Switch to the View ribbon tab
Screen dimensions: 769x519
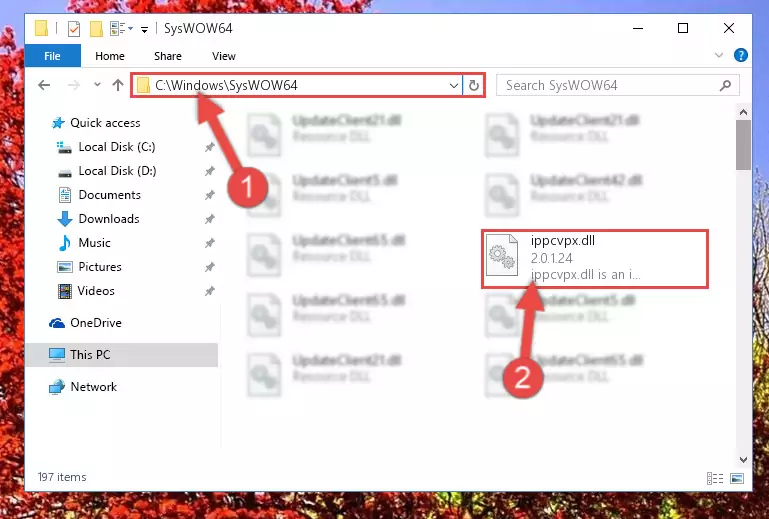(224, 56)
